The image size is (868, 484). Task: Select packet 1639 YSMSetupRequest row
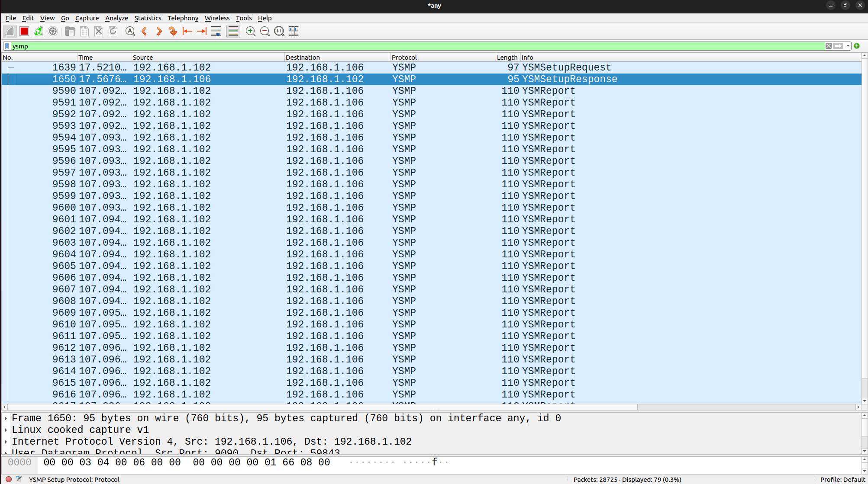pos(432,67)
